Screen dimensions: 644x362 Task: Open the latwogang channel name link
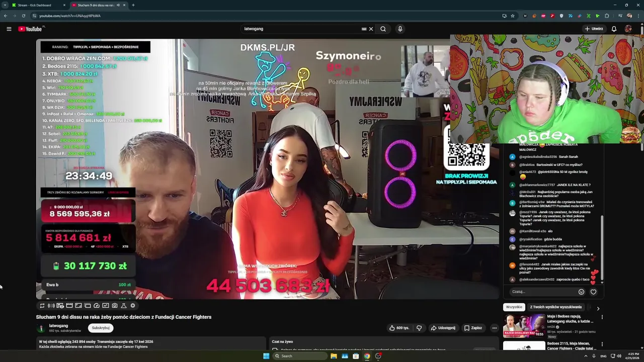[x=58, y=326]
